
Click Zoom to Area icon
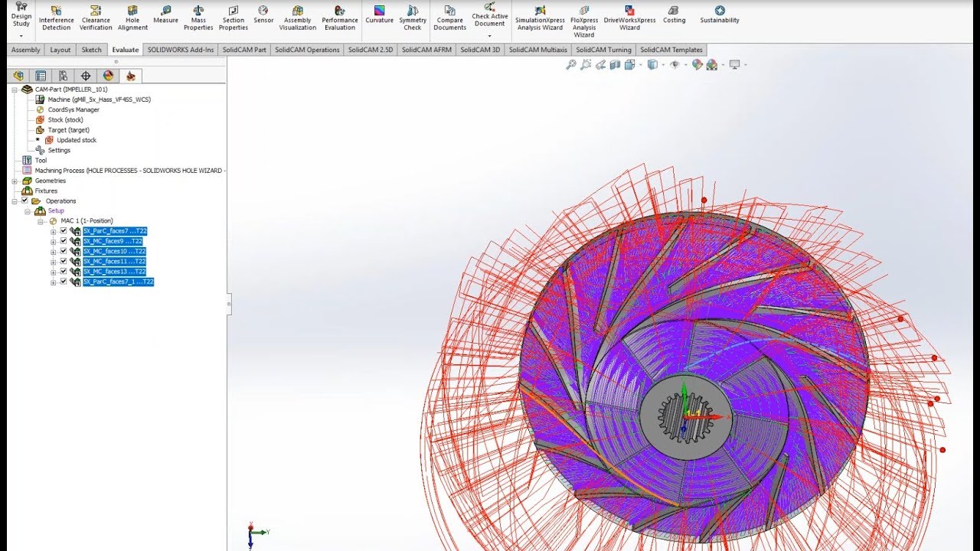pos(586,65)
